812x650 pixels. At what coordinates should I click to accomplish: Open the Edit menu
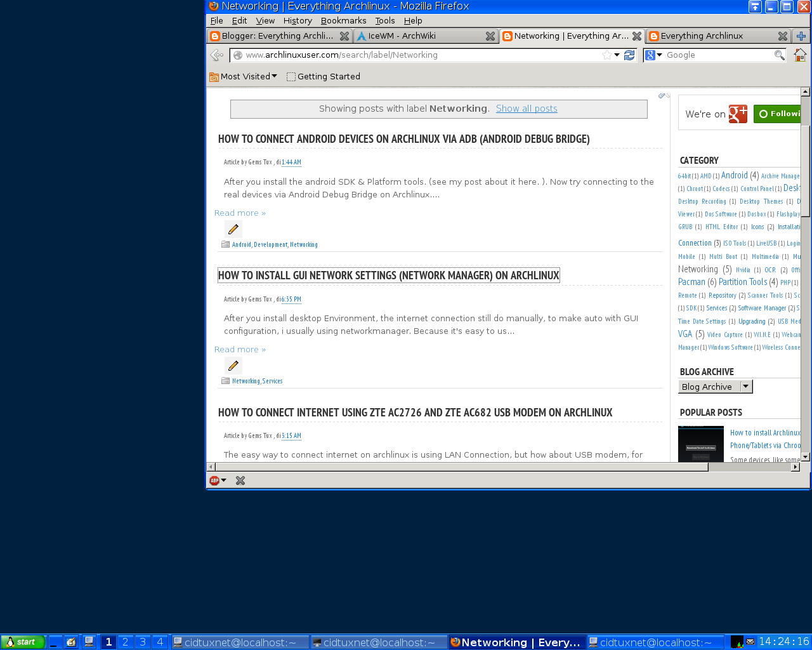pos(239,20)
